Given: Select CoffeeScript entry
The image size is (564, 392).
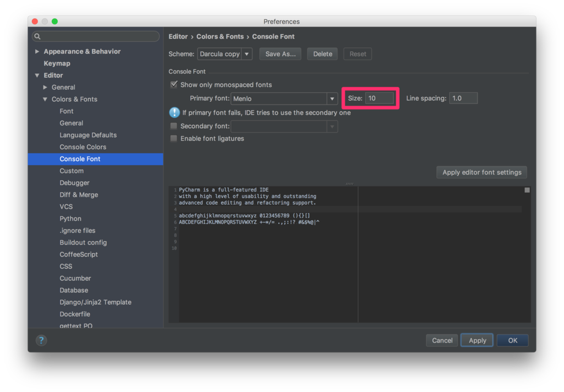Looking at the screenshot, I should point(79,254).
